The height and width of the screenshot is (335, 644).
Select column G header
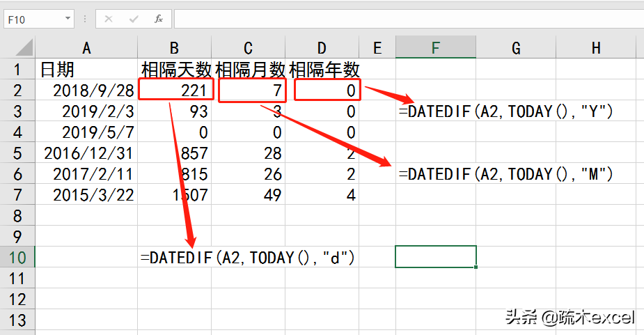[516, 47]
